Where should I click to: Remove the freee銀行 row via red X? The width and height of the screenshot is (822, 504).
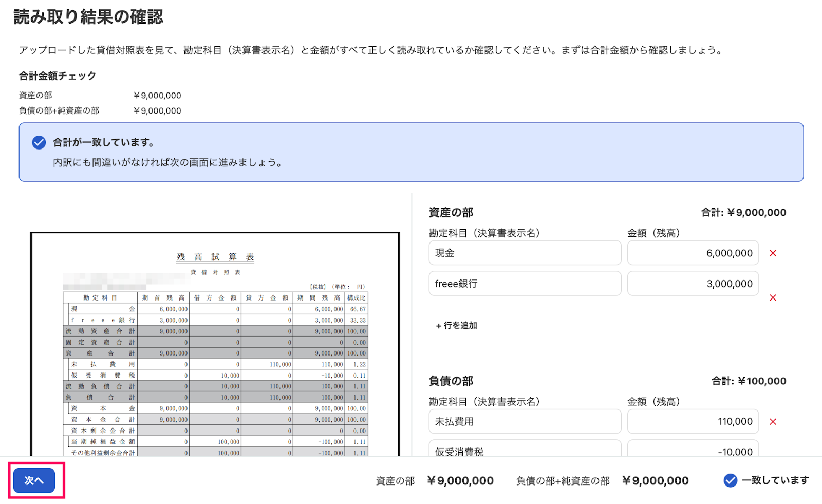coord(773,298)
